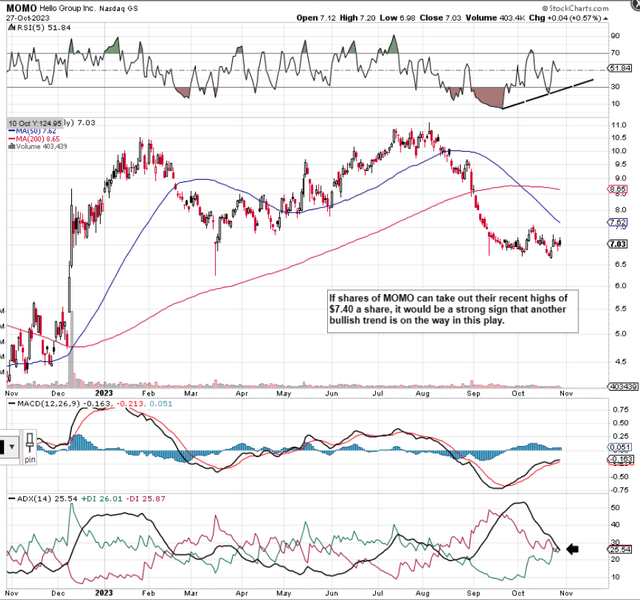Image resolution: width=640 pixels, height=600 pixels.
Task: Click the volume bars icon in legend
Action: point(11,147)
